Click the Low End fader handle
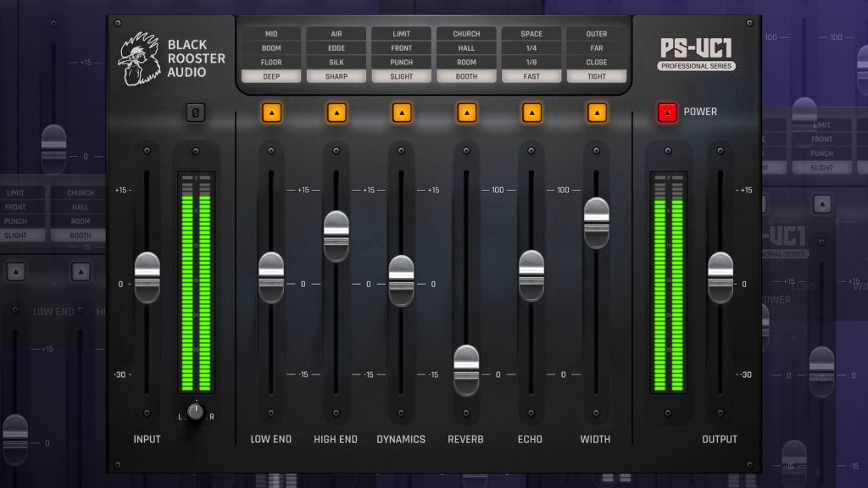This screenshot has height=488, width=868. [x=271, y=277]
